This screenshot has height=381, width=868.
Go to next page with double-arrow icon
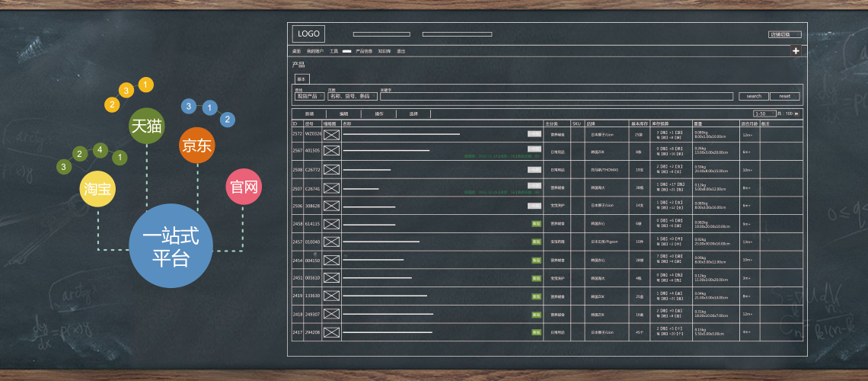click(796, 114)
